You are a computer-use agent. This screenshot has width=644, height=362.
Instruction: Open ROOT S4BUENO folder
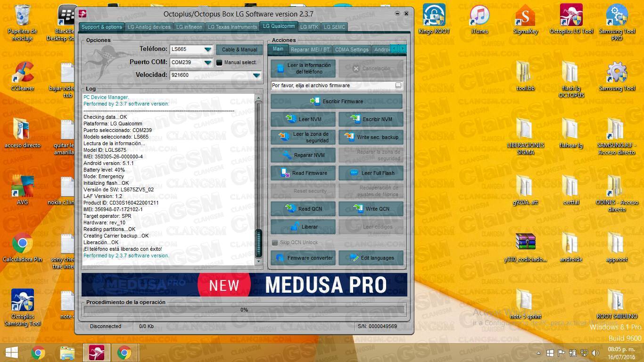617,304
